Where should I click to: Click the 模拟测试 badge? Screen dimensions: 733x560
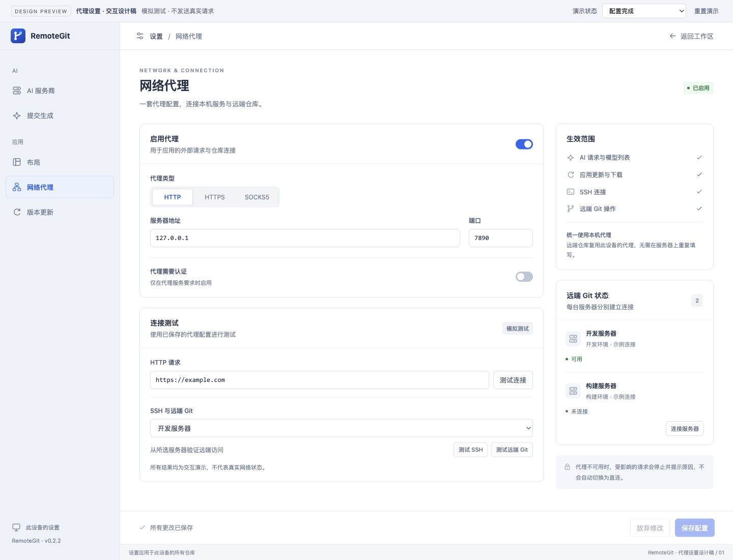click(518, 329)
